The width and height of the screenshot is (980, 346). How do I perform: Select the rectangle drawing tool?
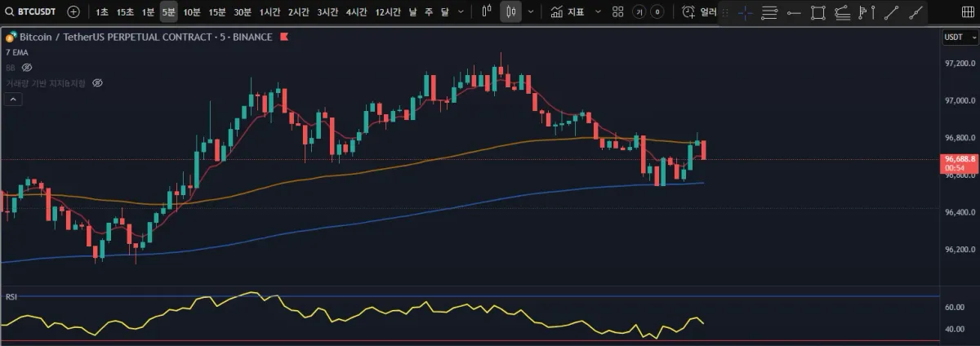pyautogui.click(x=818, y=12)
